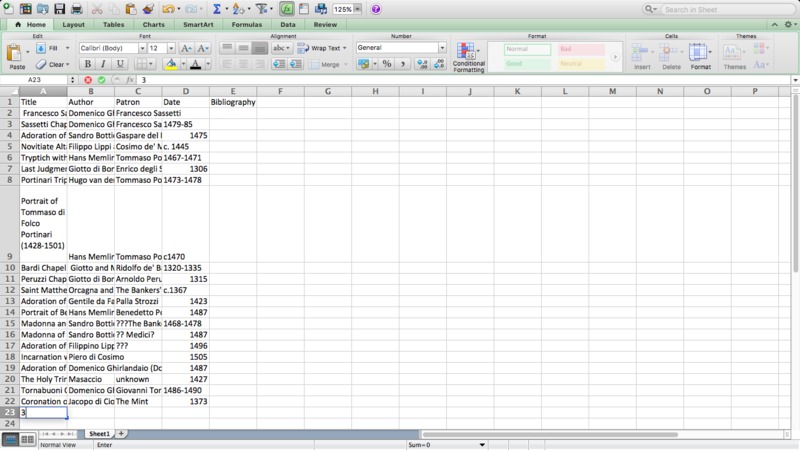This screenshot has width=800, height=450.
Task: Open the General number format dropdown
Action: coord(442,47)
